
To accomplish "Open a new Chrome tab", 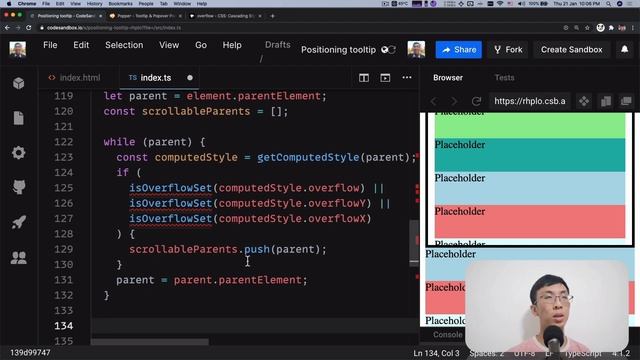I will pyautogui.click(x=272, y=16).
